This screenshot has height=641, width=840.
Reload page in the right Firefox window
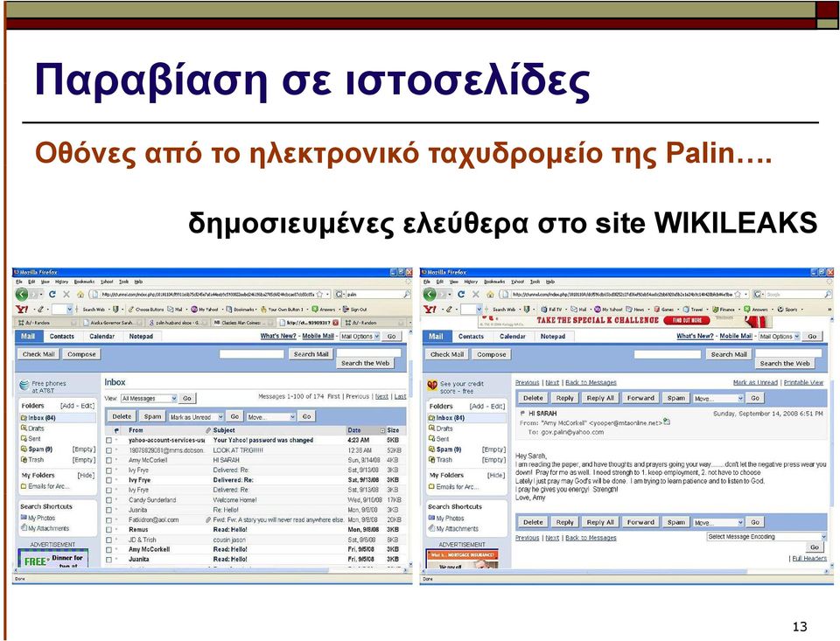[x=461, y=294]
